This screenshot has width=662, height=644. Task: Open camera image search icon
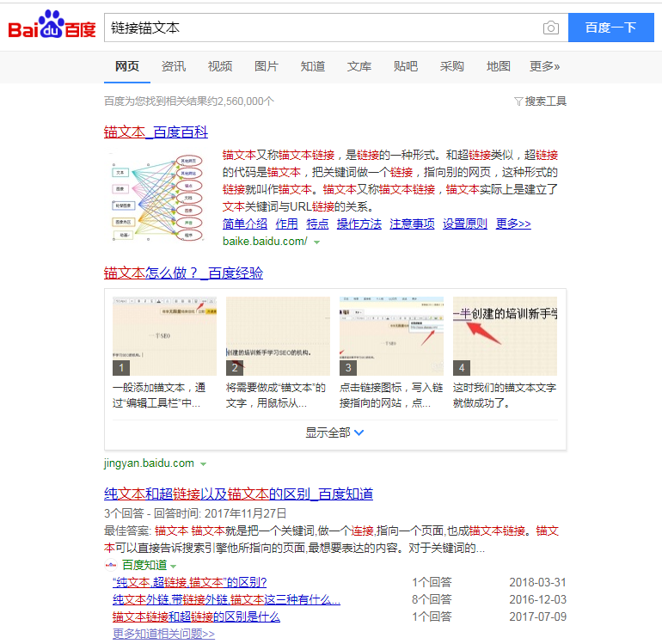coord(550,28)
